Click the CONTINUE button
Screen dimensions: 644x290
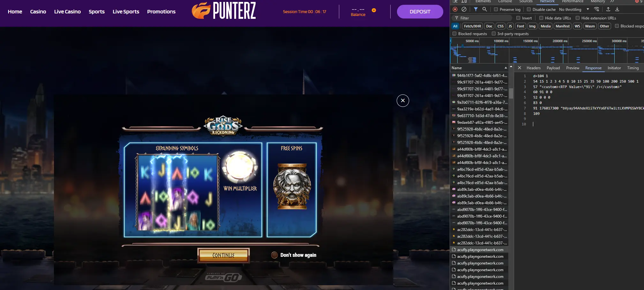(x=223, y=255)
